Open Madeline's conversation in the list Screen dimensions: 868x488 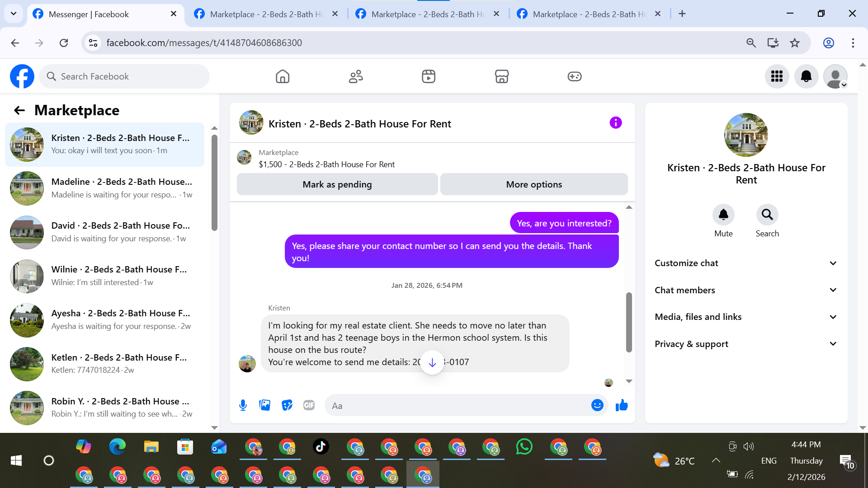point(105,188)
